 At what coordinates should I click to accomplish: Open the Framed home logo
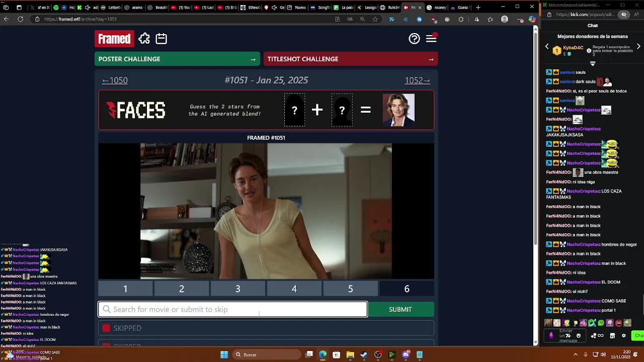(114, 39)
